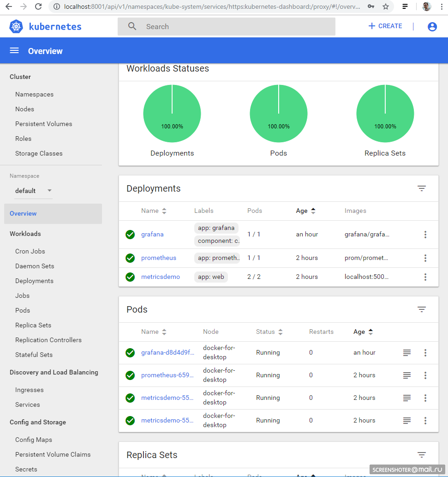
Task: Bookmark this page with the star
Action: [385, 6]
